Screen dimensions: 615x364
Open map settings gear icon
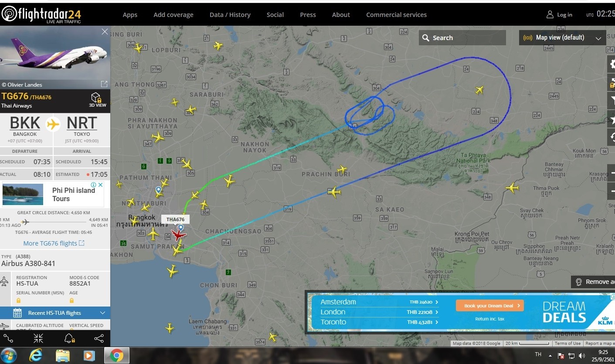612,64
